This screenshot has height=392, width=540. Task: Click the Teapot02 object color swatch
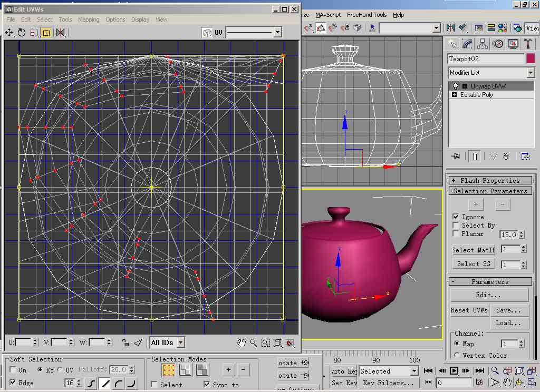tap(530, 58)
